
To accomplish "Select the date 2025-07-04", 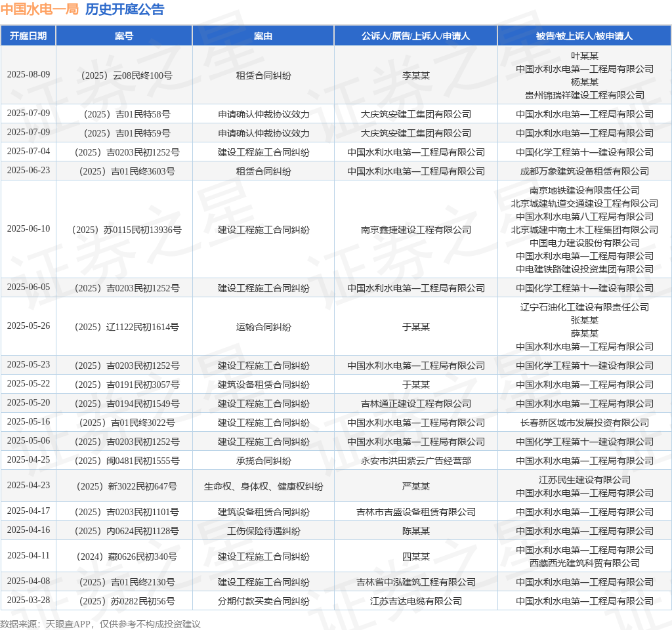I will point(28,152).
